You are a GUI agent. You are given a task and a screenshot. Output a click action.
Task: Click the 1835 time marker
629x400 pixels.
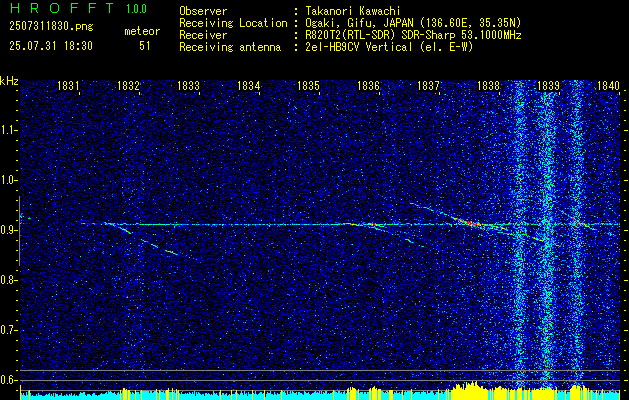(308, 86)
